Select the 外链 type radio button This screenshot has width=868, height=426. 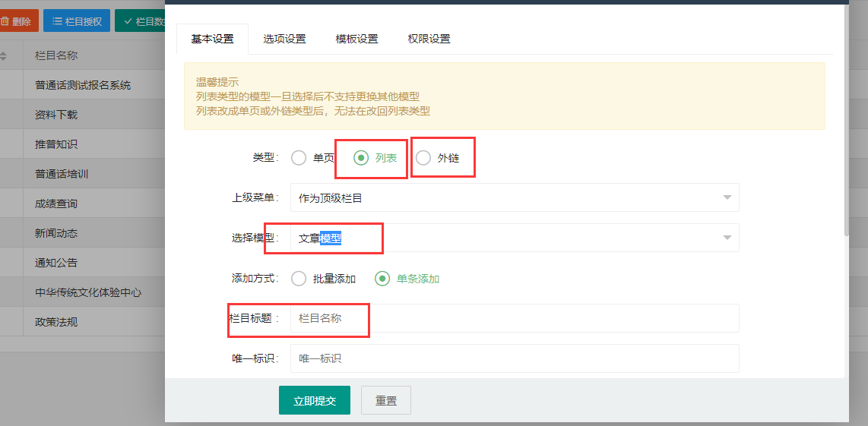(x=437, y=158)
